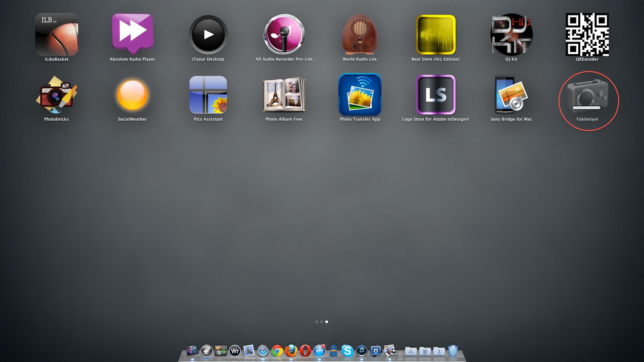Launch Google Chrome from the Dock
The height and width of the screenshot is (362, 644).
[x=277, y=351]
